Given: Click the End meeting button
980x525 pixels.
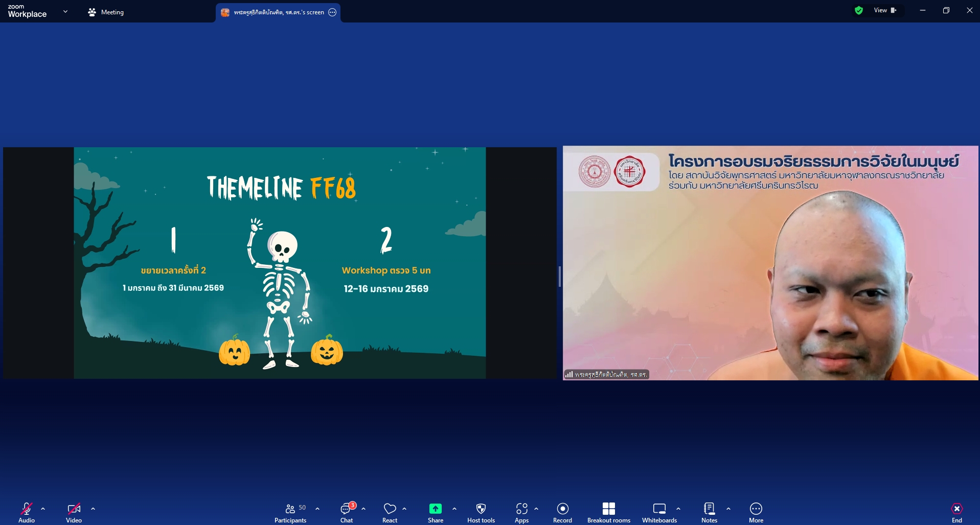Looking at the screenshot, I should pyautogui.click(x=956, y=513).
